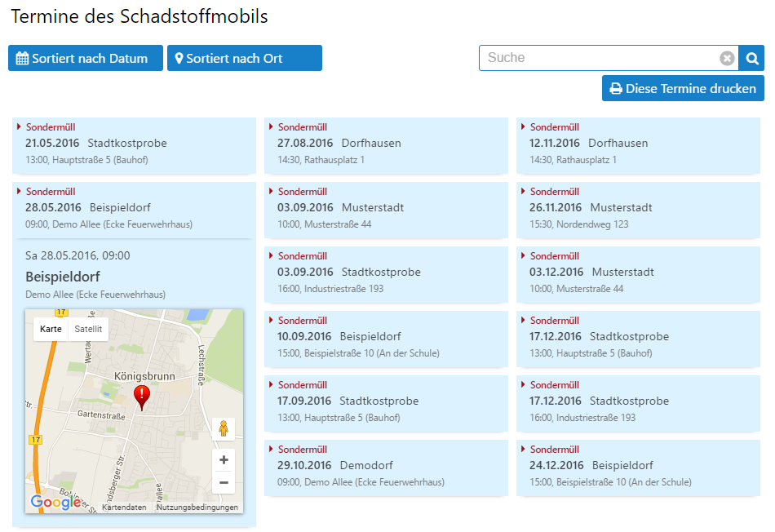The image size is (775, 532).
Task: Print with Diese Termine drucken button
Action: [683, 88]
